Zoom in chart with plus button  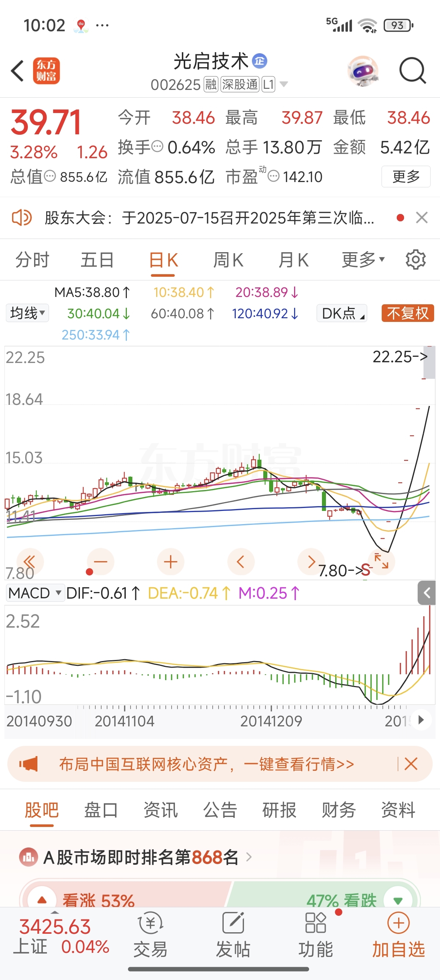(x=170, y=562)
